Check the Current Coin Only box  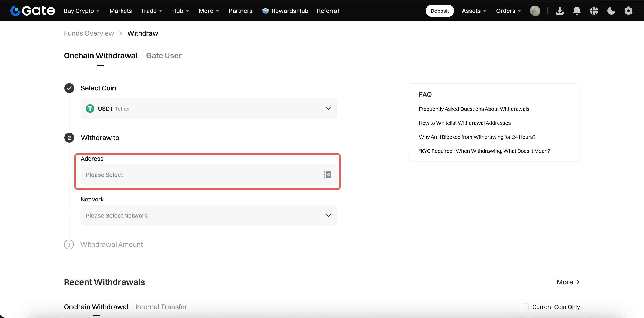[x=525, y=307]
